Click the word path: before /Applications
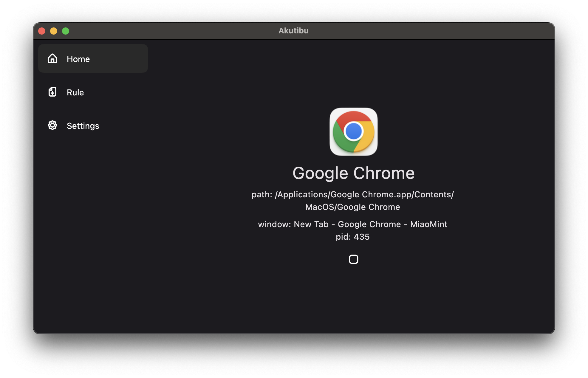This screenshot has width=588, height=378. click(x=262, y=194)
